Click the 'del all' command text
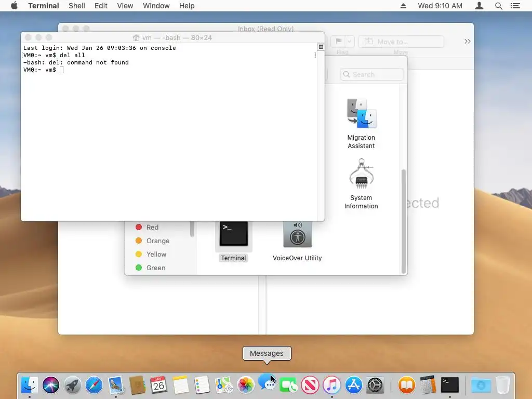 tap(72, 55)
